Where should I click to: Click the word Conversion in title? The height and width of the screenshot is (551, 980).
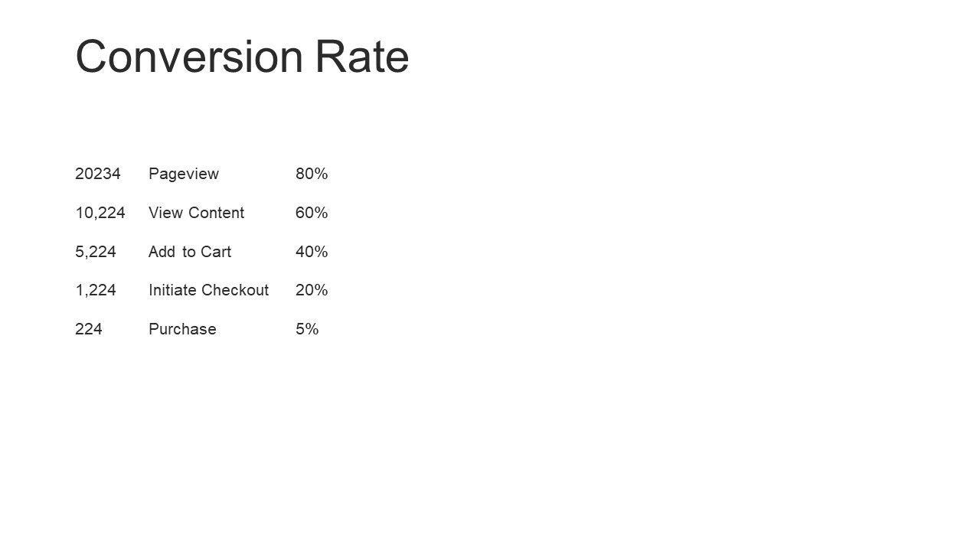click(x=190, y=57)
